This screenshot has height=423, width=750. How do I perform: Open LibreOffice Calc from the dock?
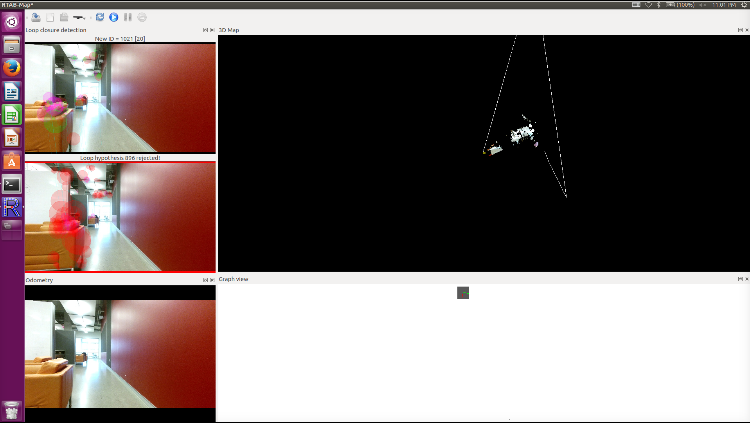point(12,114)
